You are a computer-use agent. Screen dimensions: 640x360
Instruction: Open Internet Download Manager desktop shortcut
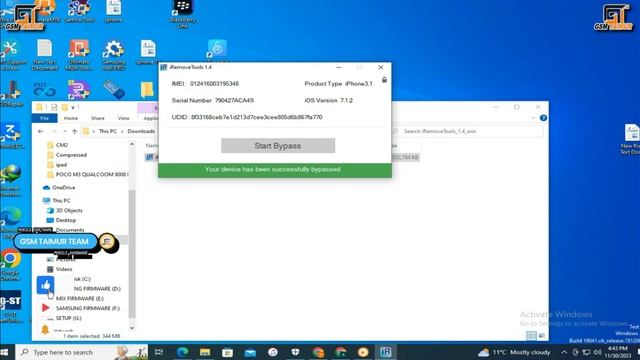click(11, 181)
